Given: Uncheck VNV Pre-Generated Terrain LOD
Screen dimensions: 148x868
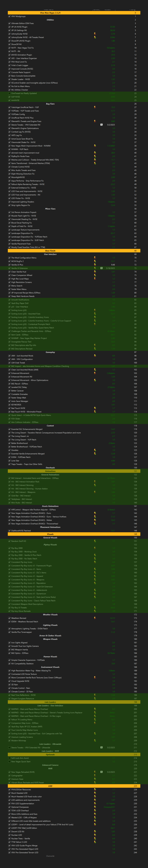Looking at the screenshot, I should point(9,853).
